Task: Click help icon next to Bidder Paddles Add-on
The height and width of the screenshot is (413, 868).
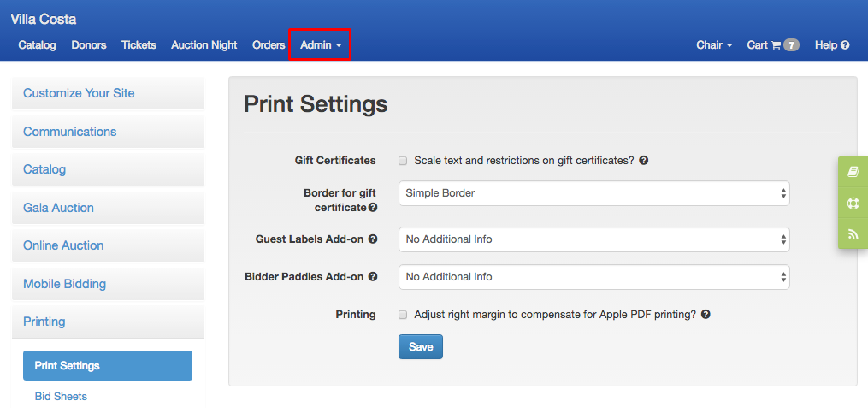Action: pyautogui.click(x=373, y=277)
